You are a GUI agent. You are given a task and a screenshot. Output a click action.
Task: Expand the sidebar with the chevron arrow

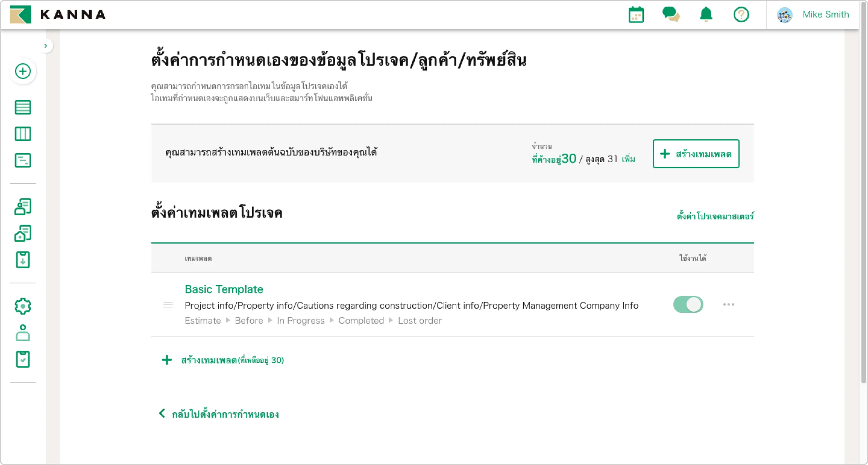[x=46, y=45]
